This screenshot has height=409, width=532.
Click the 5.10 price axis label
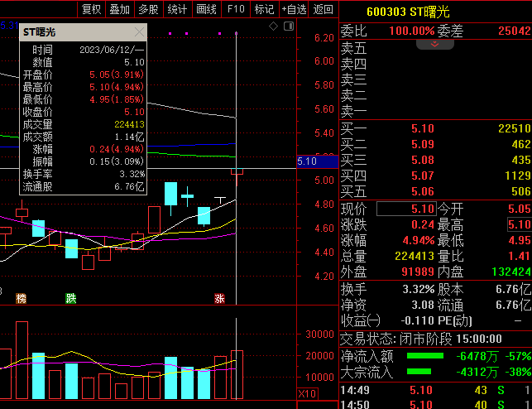click(x=318, y=161)
